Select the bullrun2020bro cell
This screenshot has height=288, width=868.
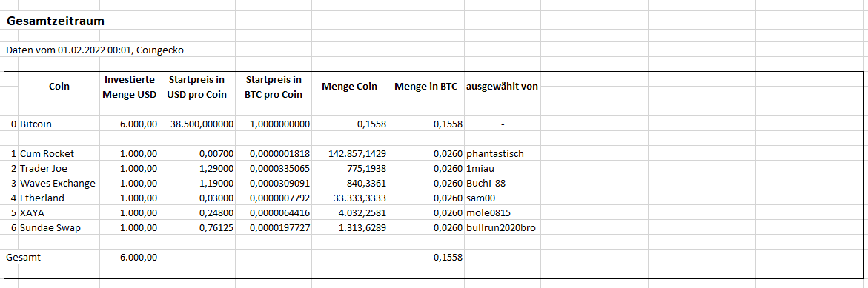[x=503, y=228]
